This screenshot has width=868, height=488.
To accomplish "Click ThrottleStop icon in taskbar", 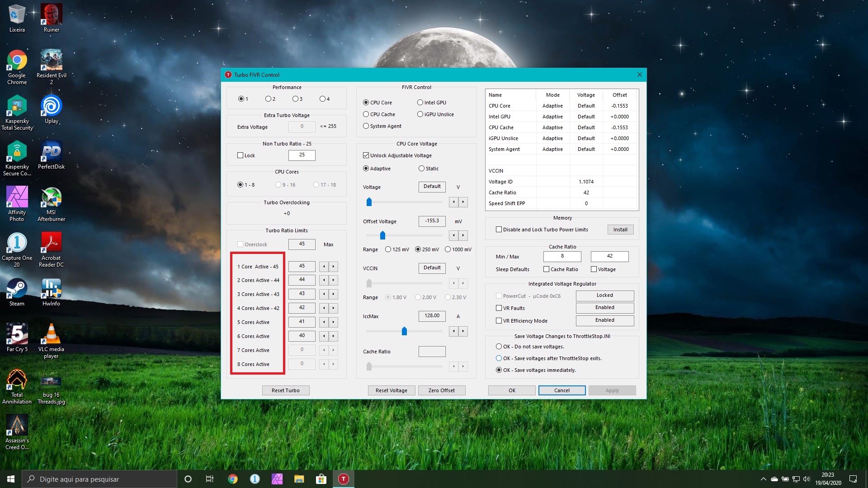I will point(344,479).
